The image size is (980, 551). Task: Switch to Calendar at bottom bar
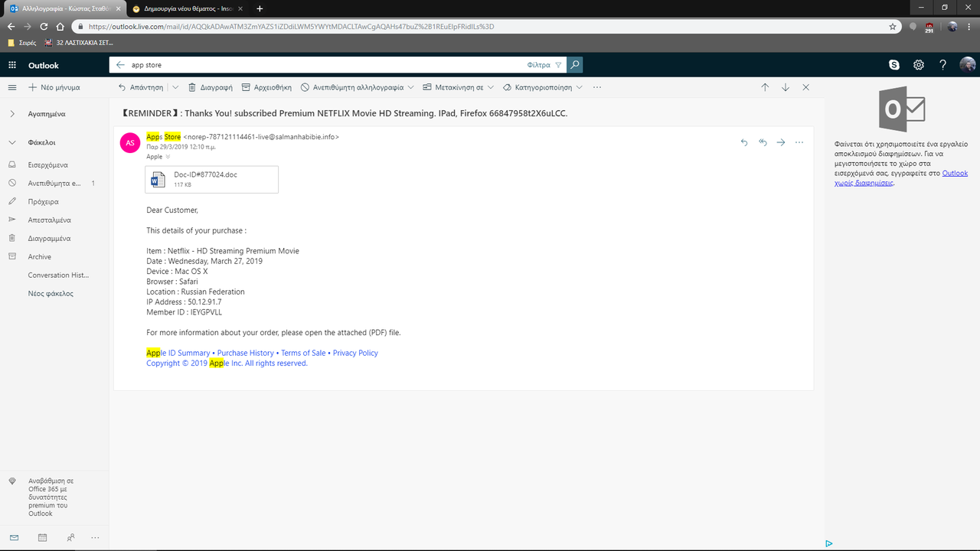42,537
